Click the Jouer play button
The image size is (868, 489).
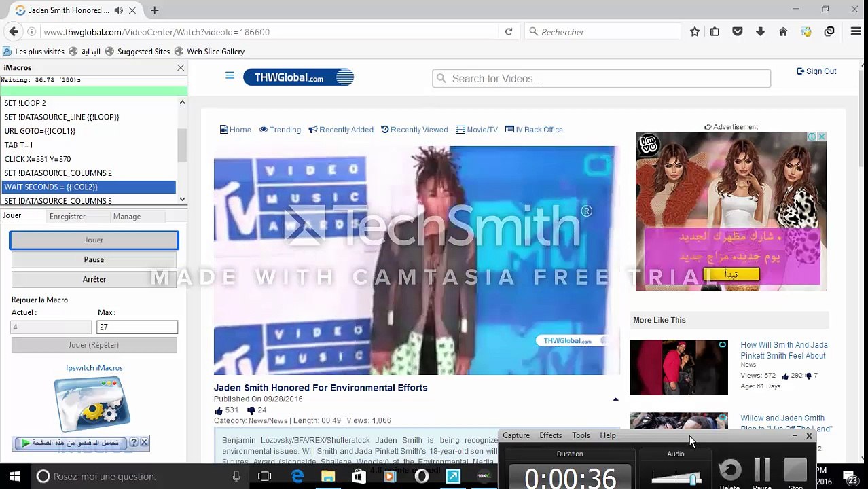(94, 240)
